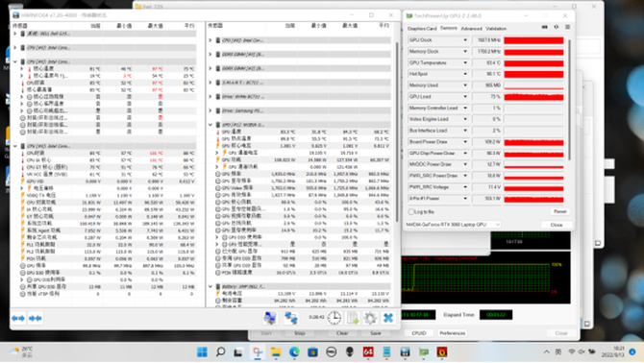Open Validation tab in GPU-Z
This screenshot has height=363, width=644.
tap(496, 29)
